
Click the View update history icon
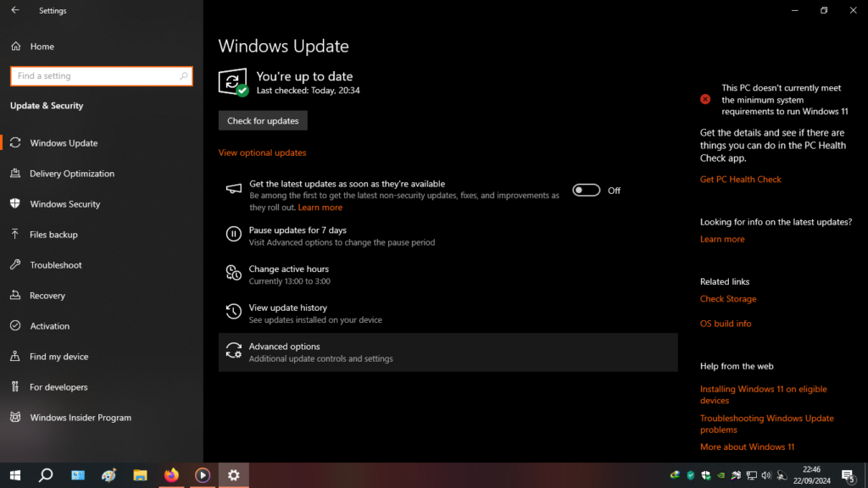coord(233,312)
